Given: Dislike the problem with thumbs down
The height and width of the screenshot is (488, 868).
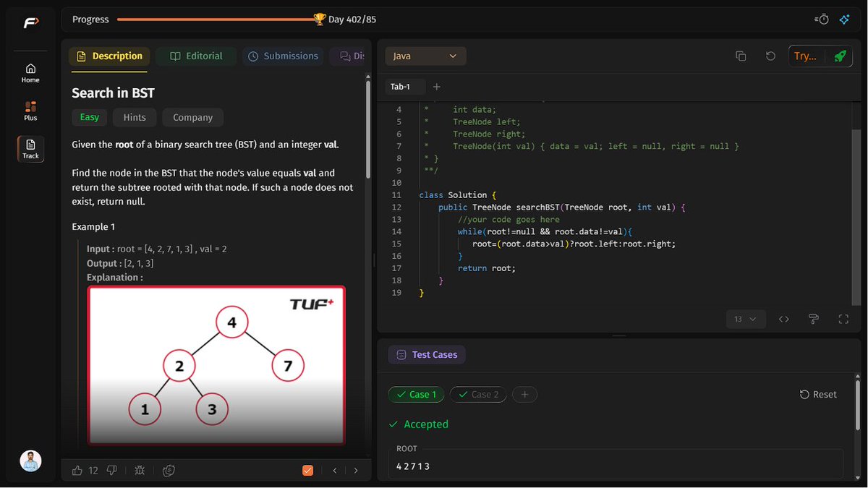Looking at the screenshot, I should [x=112, y=471].
